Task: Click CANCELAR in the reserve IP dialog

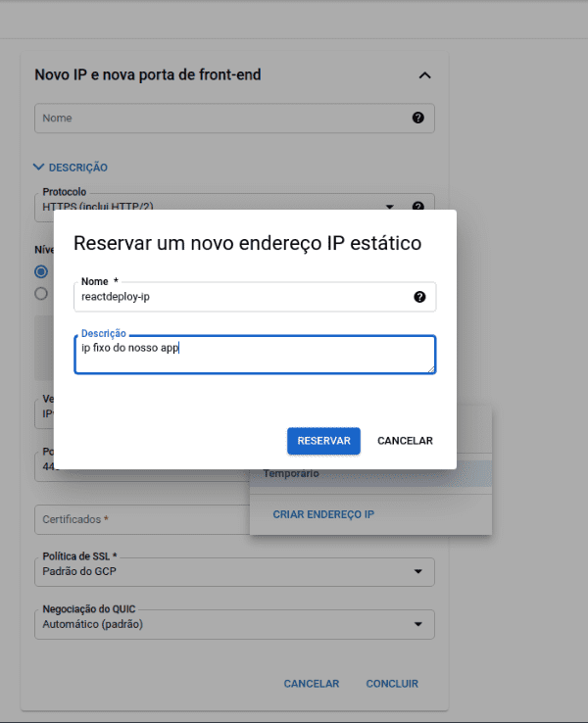Action: pyautogui.click(x=405, y=441)
